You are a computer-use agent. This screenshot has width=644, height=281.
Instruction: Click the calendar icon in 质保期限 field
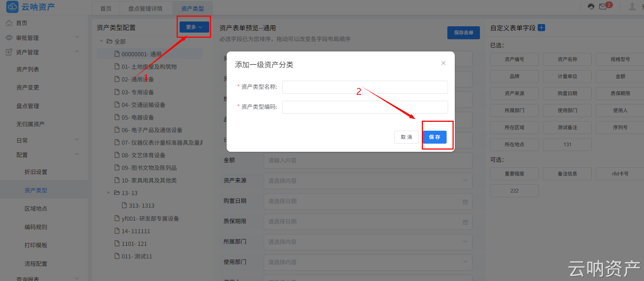coord(465,222)
